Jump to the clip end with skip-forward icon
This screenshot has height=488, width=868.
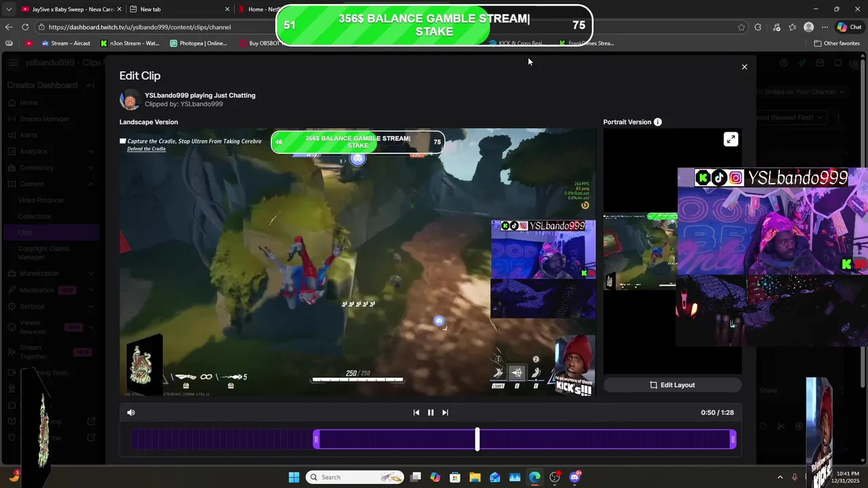445,412
